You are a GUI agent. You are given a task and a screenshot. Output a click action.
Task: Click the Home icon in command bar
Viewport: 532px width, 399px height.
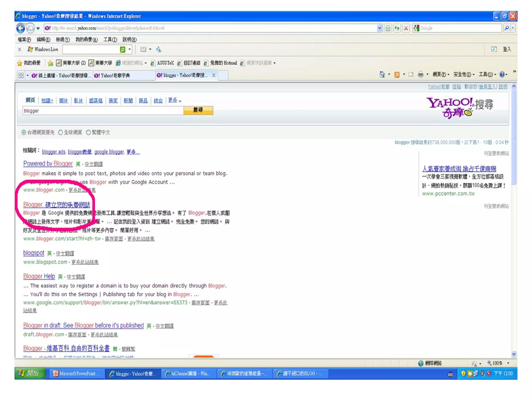(382, 75)
